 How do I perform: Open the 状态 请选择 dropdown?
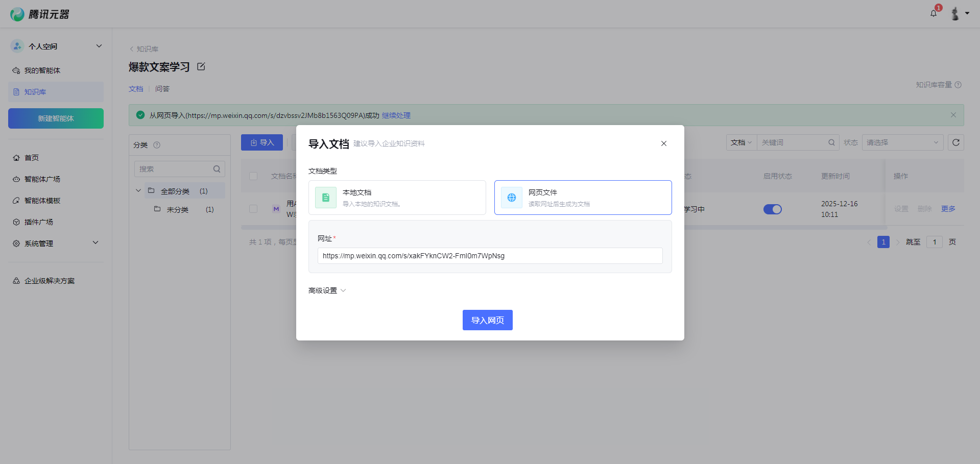coord(902,142)
